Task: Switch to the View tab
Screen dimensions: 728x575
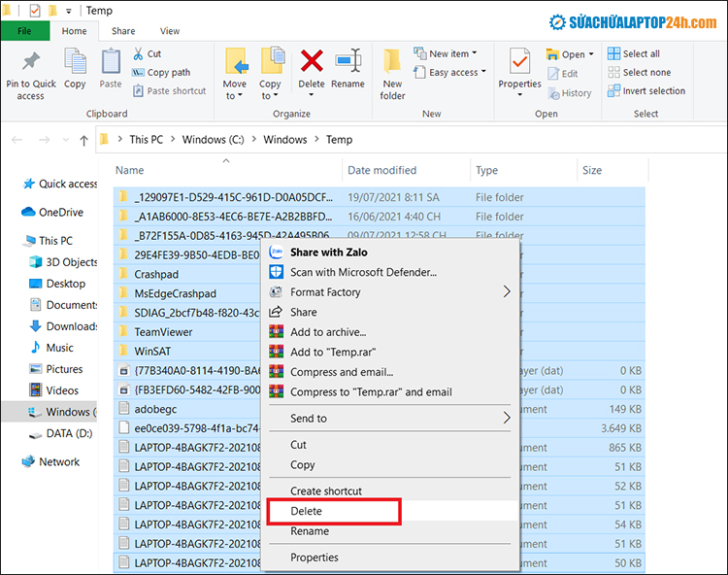Action: 170,31
